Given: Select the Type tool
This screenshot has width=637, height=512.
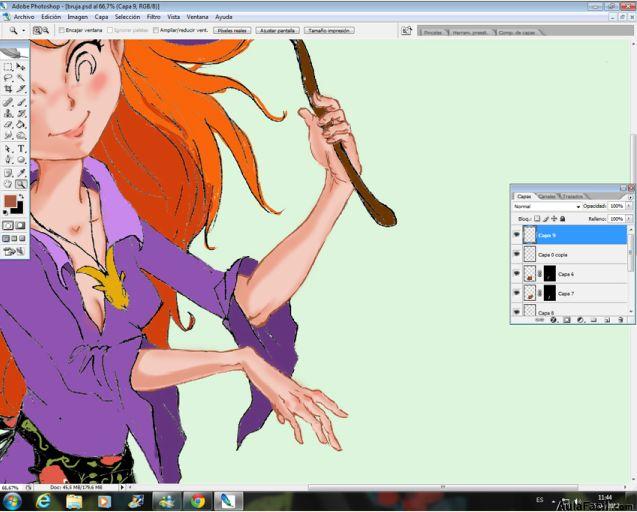Looking at the screenshot, I should (x=21, y=149).
